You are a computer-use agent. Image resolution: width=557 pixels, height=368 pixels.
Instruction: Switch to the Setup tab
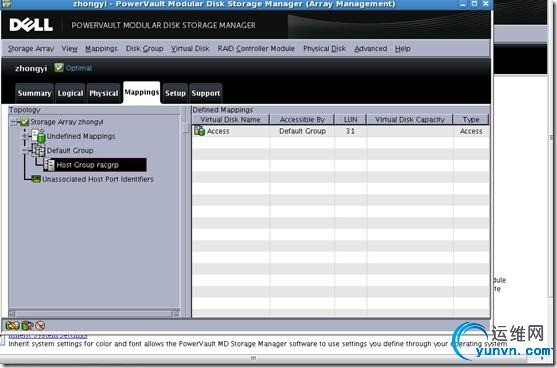(175, 93)
